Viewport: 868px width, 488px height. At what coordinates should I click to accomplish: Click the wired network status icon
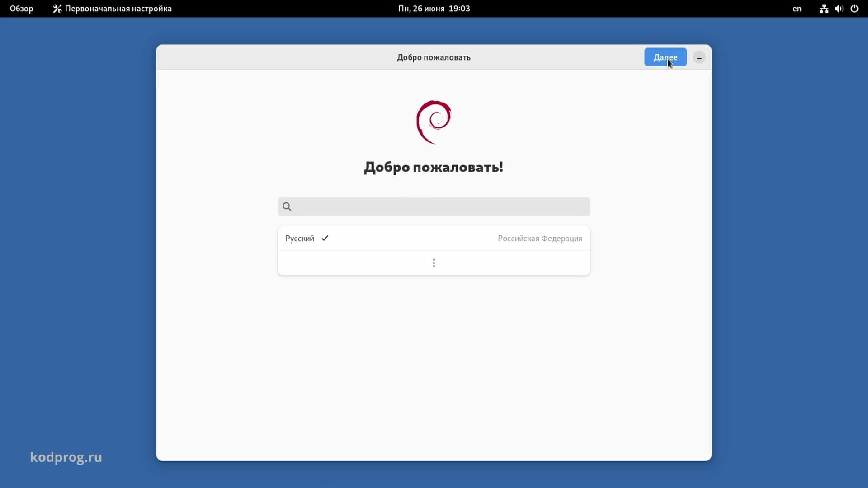pos(824,9)
